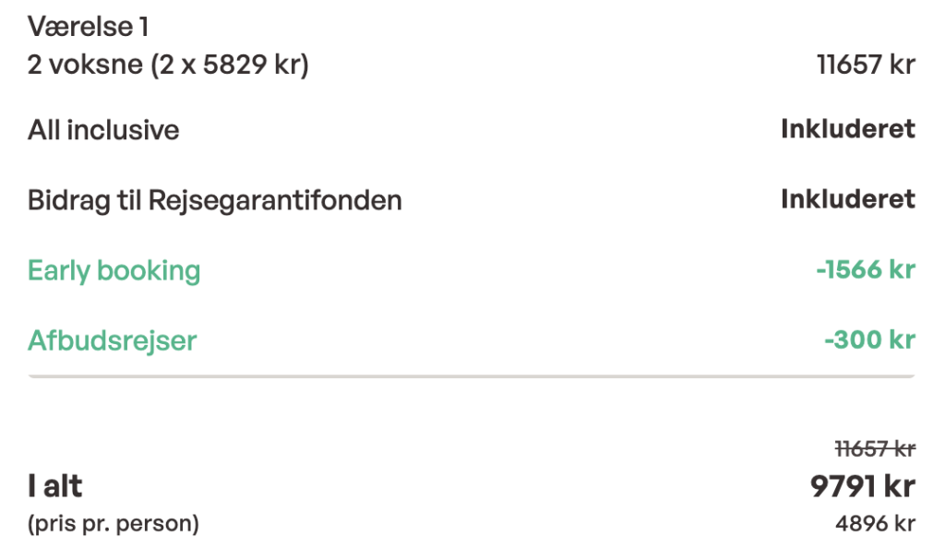The height and width of the screenshot is (560, 945).
Task: Click the Værelse 1 heading
Action: (x=88, y=27)
